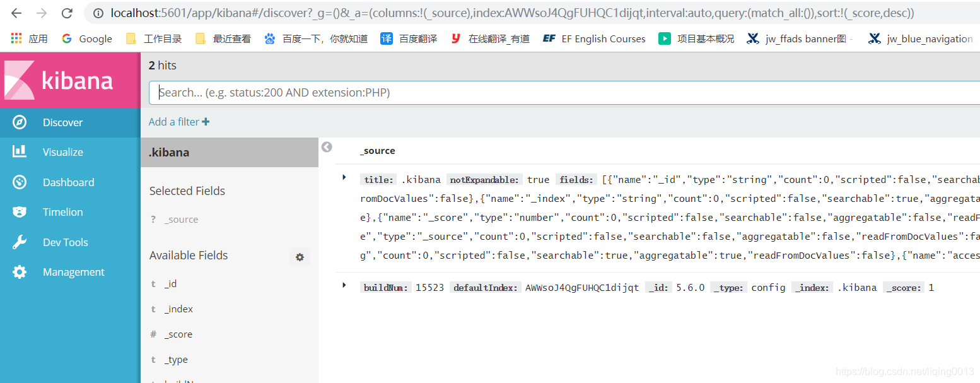
Task: Click the 'defaultIndex:' field label
Action: coord(485,288)
